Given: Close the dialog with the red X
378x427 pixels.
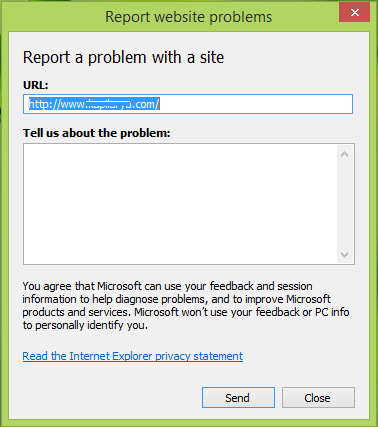Looking at the screenshot, I should tap(355, 13).
